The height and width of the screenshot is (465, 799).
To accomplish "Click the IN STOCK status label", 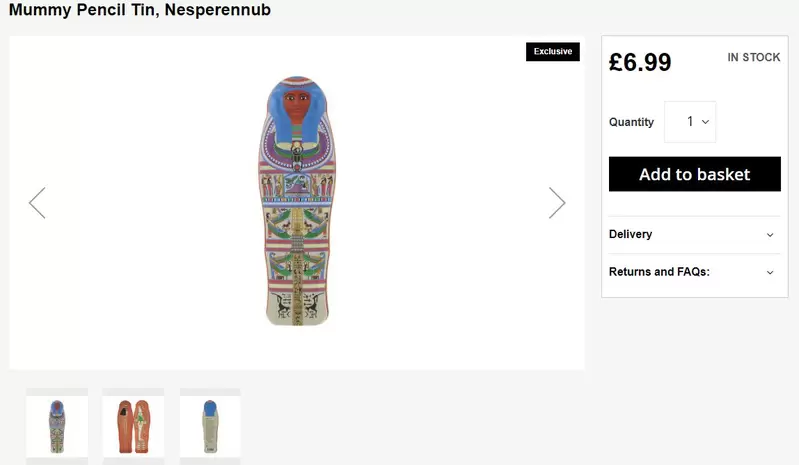I will (x=753, y=58).
